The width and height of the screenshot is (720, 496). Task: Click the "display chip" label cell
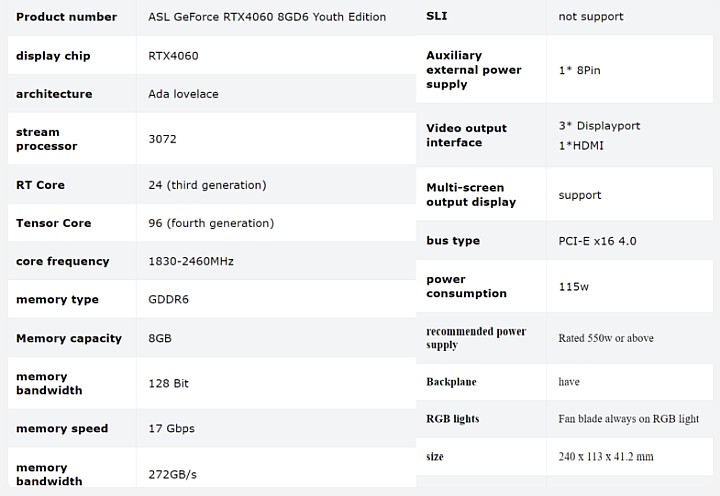pos(53,56)
